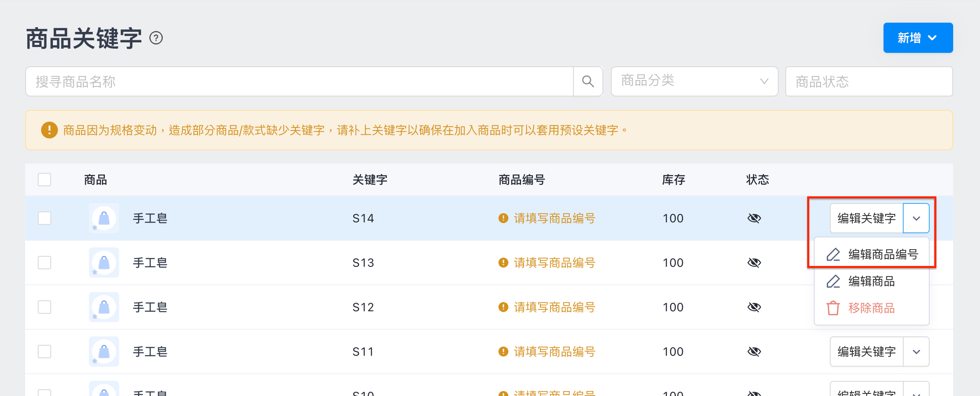Click the product thumbnail in S14 row

click(x=104, y=218)
